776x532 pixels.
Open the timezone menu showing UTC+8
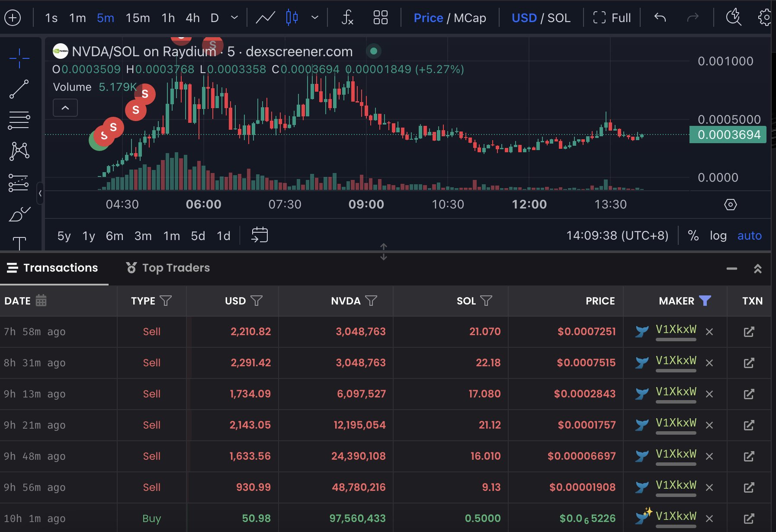click(x=617, y=235)
